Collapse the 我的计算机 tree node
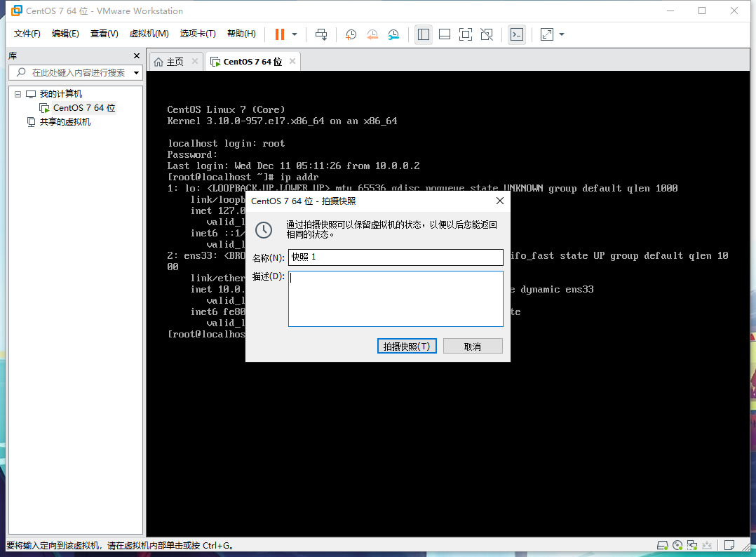 point(18,94)
